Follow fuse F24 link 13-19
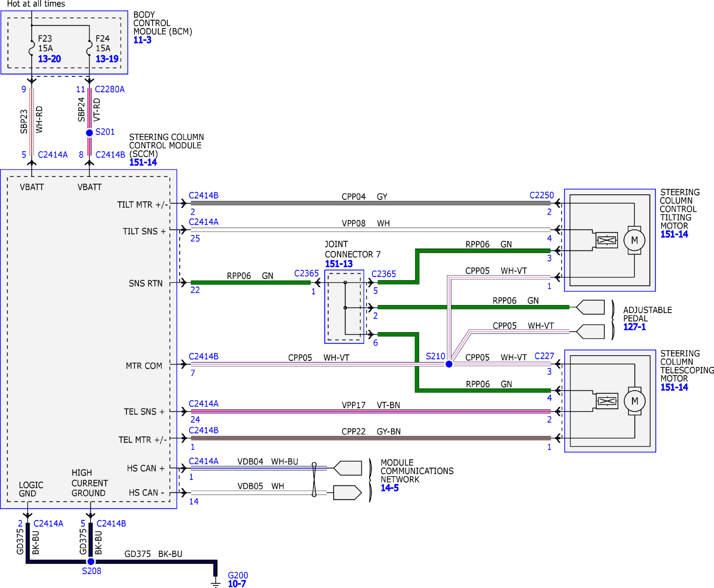The height and width of the screenshot is (588, 714). (x=107, y=59)
